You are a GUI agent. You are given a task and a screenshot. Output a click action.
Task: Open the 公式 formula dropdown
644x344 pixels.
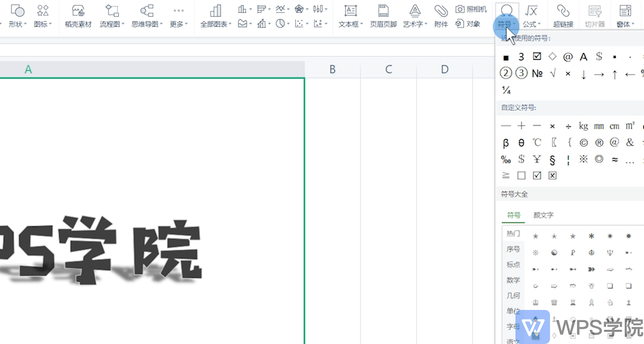pos(532,16)
